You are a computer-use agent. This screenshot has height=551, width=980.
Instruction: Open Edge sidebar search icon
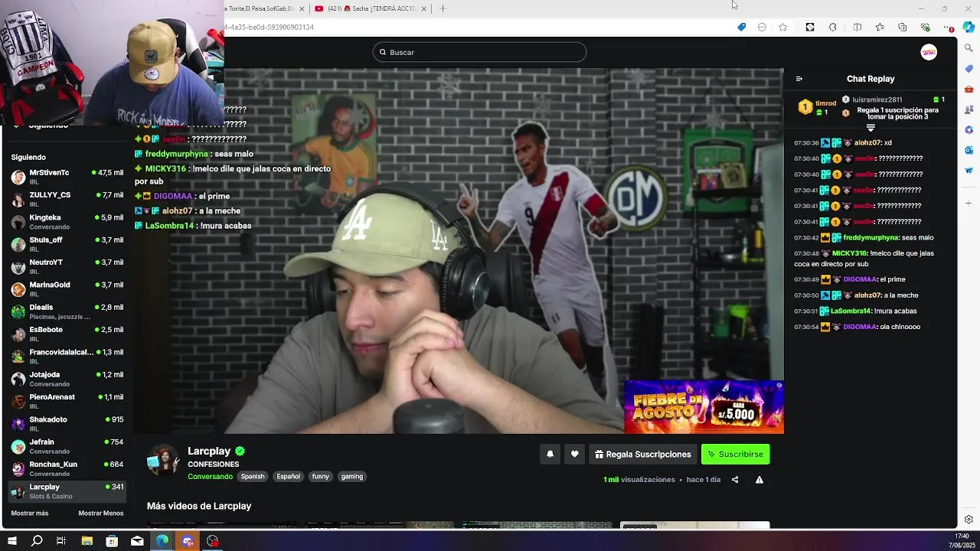tap(969, 48)
